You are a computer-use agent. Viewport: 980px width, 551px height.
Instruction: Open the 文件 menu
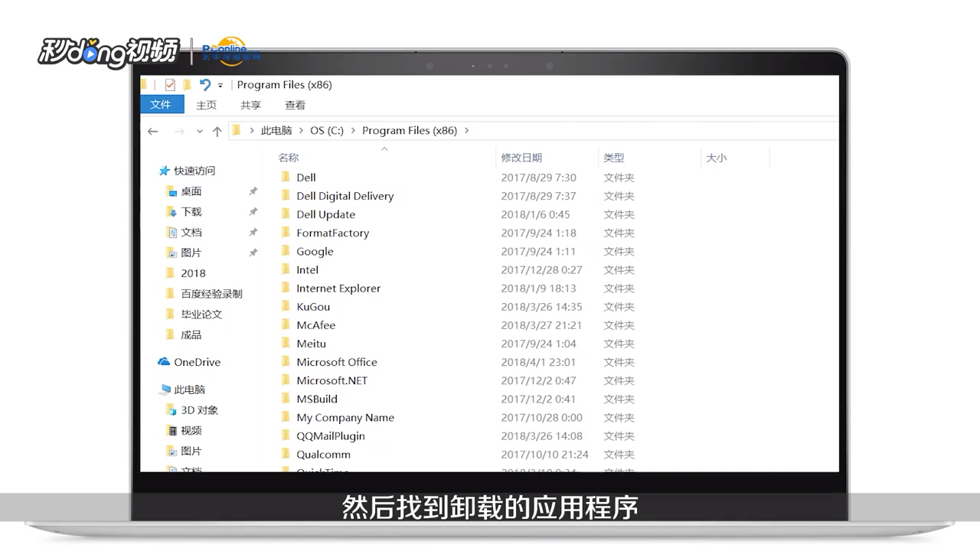[x=162, y=105]
